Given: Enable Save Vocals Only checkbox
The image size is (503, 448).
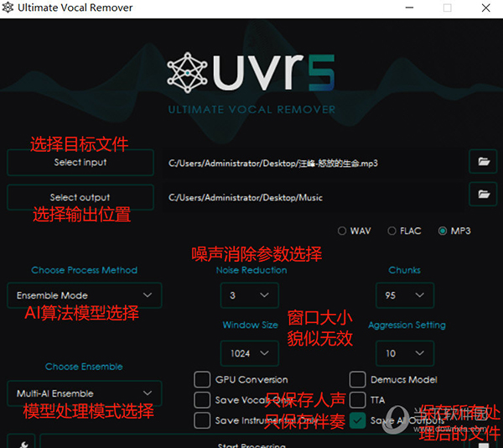Looking at the screenshot, I should [202, 400].
